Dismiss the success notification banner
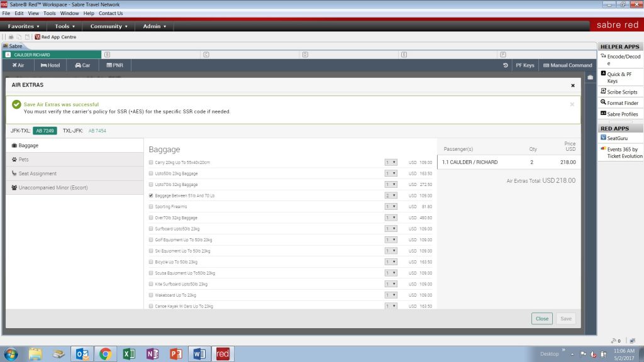This screenshot has width=644, height=362. [572, 104]
